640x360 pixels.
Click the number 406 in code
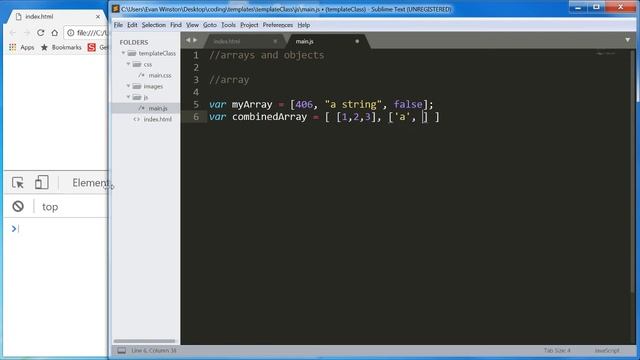pyautogui.click(x=304, y=104)
